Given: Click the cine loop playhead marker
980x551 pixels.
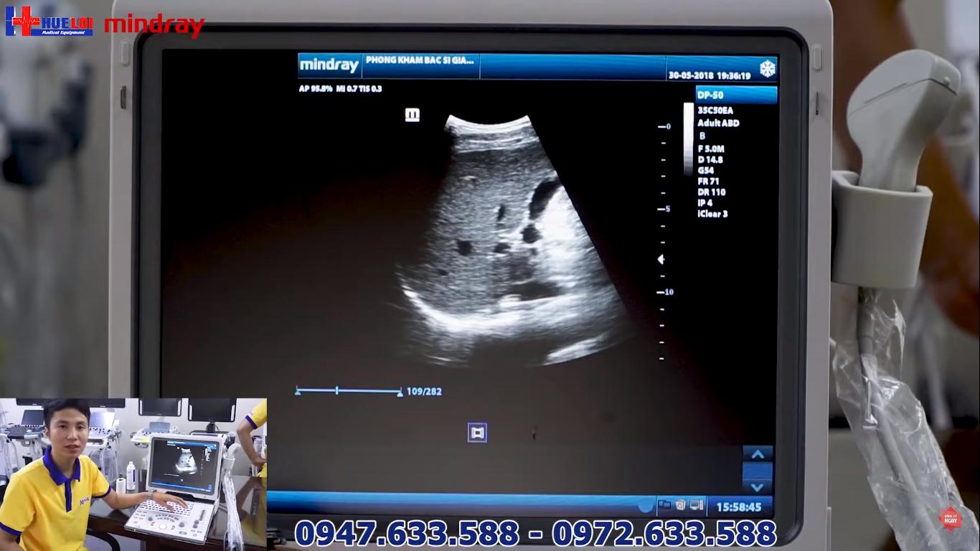Looking at the screenshot, I should (336, 391).
